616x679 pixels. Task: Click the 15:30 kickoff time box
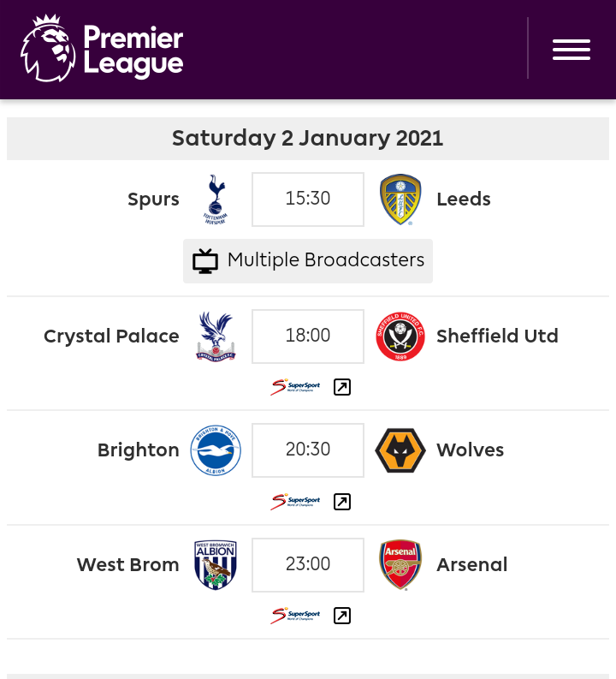pos(308,199)
